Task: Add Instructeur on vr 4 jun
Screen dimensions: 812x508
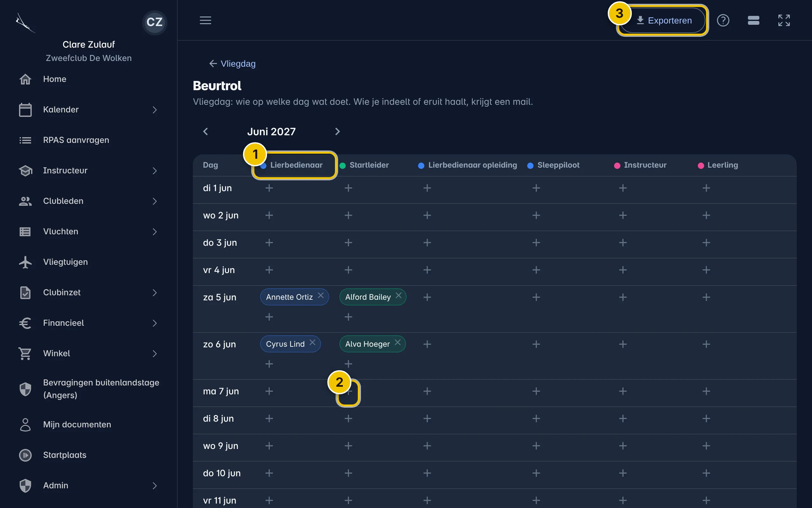Action: click(x=623, y=270)
